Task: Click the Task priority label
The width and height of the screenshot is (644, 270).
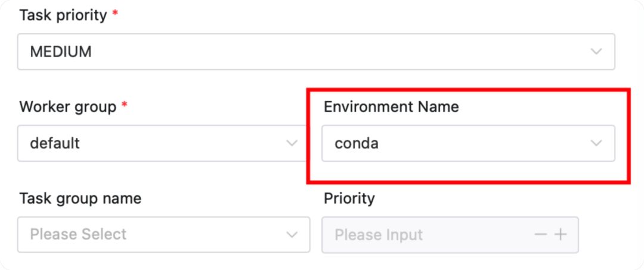Action: (64, 16)
